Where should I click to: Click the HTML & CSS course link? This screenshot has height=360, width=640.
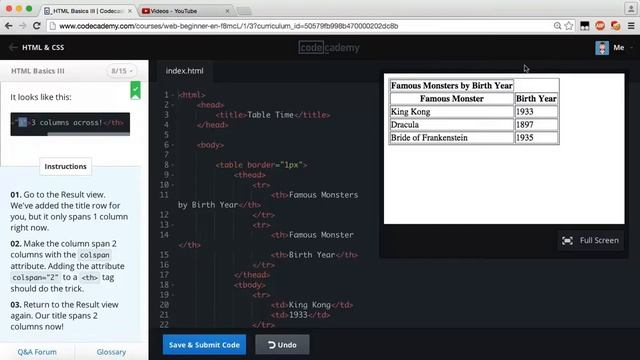(x=43, y=47)
